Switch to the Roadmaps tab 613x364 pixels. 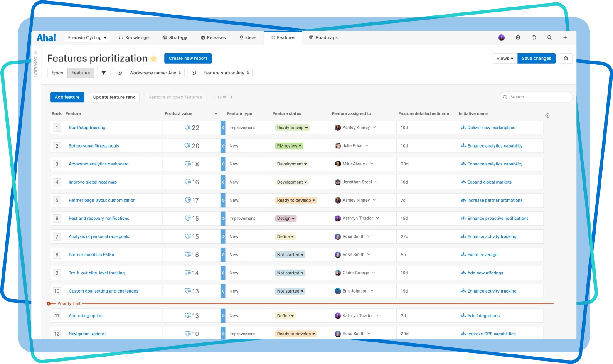click(x=323, y=37)
